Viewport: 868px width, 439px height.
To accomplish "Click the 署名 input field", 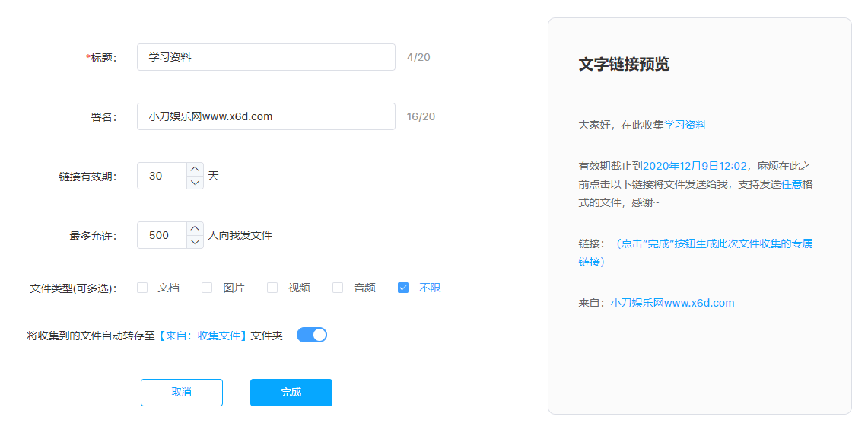I will [266, 116].
